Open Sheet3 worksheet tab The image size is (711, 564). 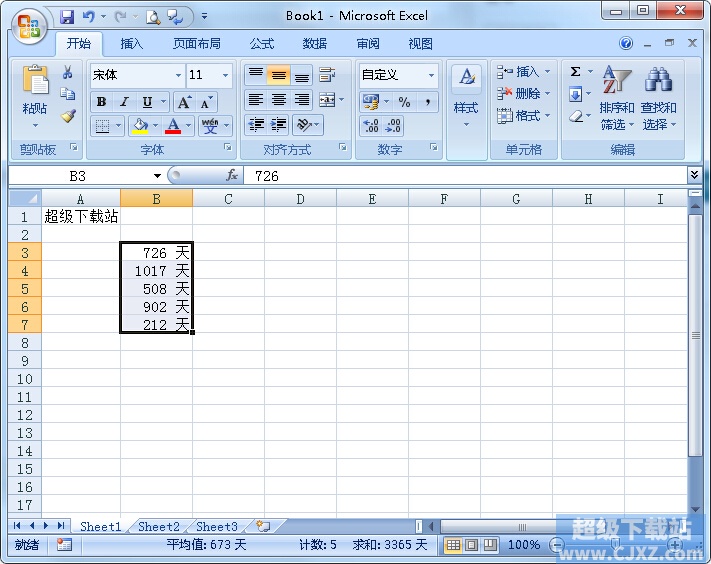[x=217, y=526]
